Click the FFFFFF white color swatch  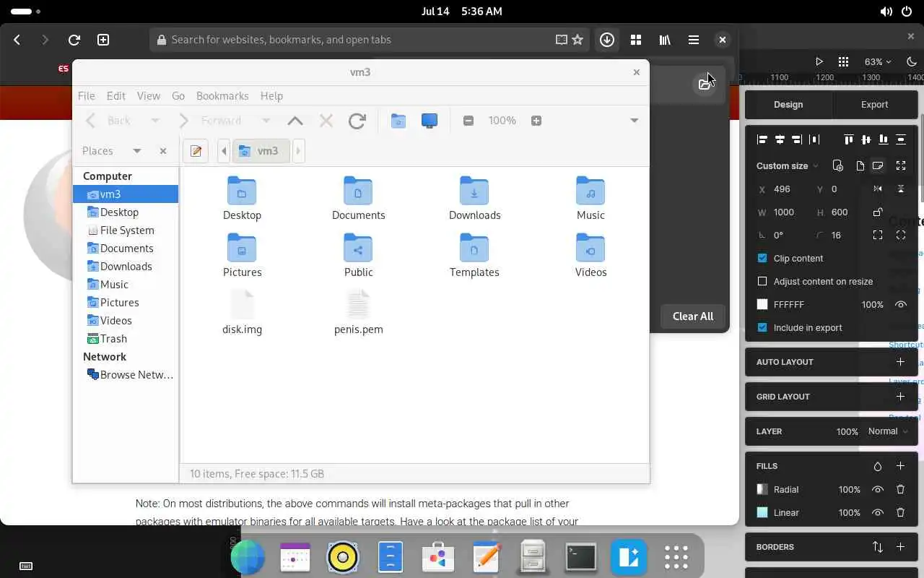pyautogui.click(x=762, y=304)
